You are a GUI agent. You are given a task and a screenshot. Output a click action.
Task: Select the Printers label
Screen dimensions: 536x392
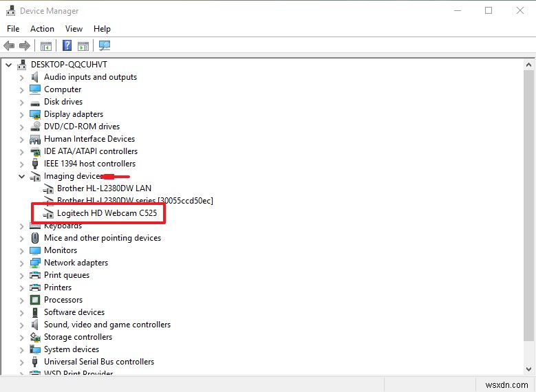click(57, 287)
